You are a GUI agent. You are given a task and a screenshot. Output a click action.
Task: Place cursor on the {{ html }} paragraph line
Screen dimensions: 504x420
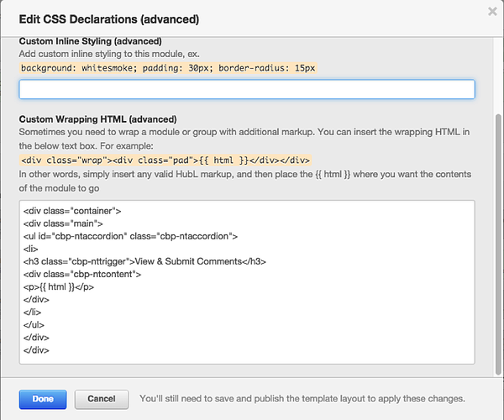click(59, 286)
